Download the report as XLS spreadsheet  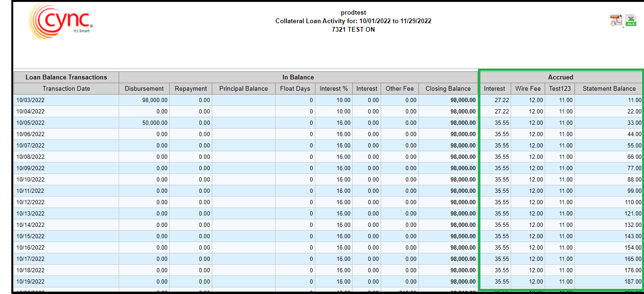pyautogui.click(x=631, y=20)
